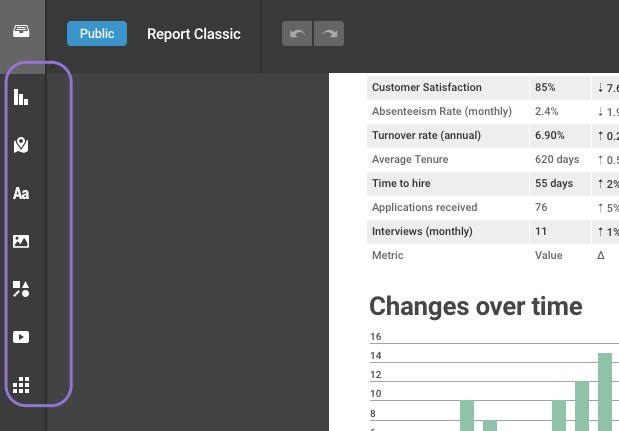Open the Add video panel

[21, 337]
